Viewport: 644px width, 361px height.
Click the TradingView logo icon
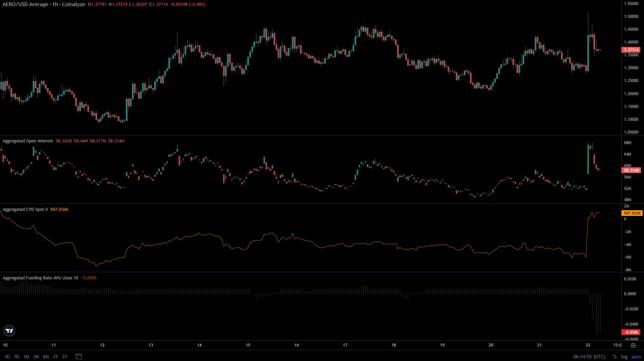point(9,331)
